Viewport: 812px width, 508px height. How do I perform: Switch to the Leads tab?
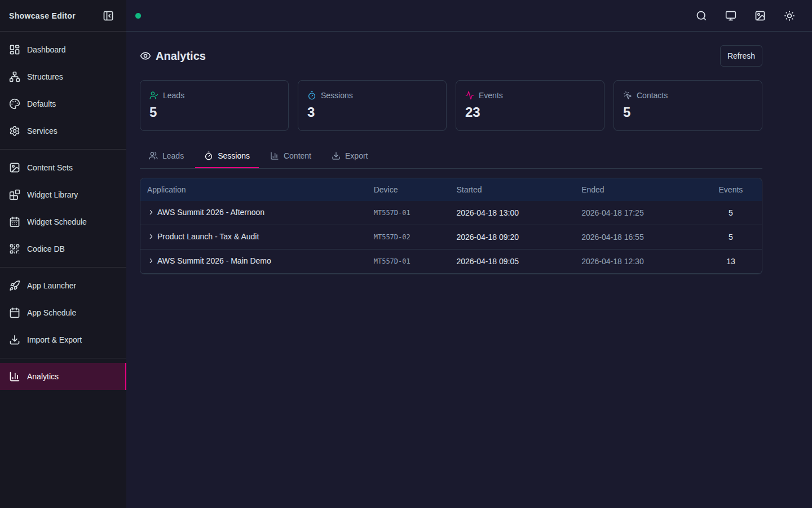click(166, 156)
